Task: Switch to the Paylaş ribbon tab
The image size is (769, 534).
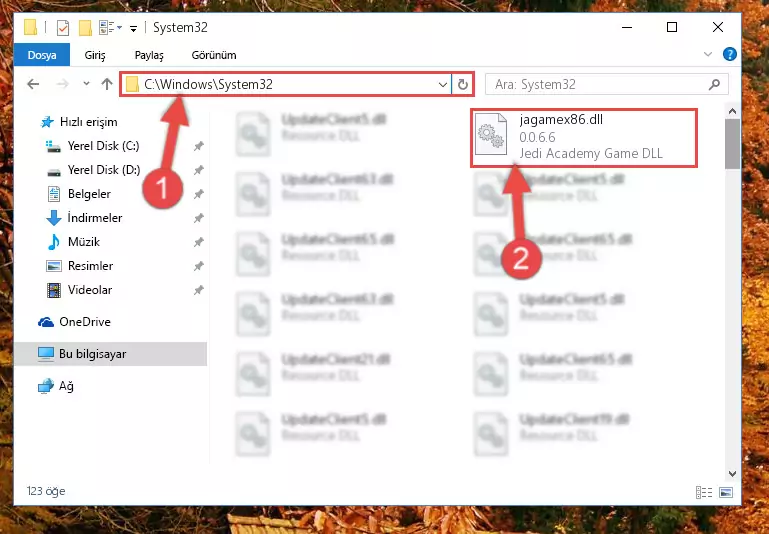Action: (x=149, y=55)
